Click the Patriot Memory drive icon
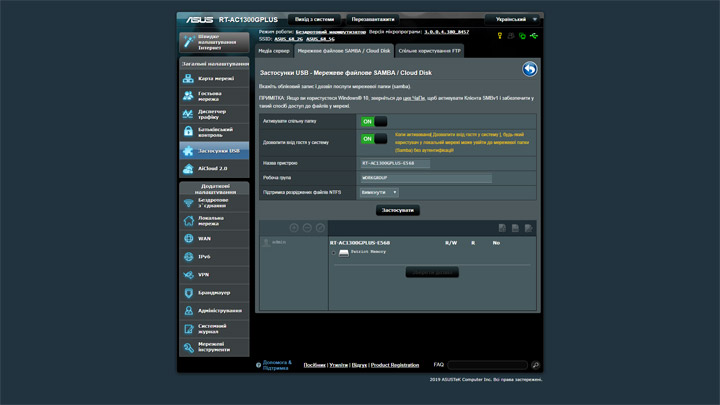 point(344,253)
